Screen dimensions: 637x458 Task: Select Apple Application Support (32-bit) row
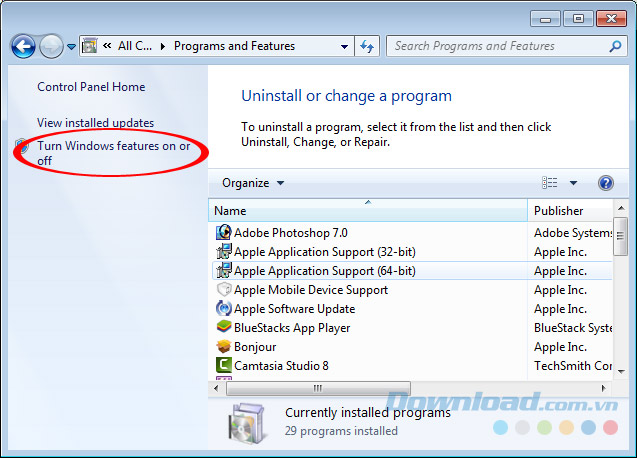(412, 252)
